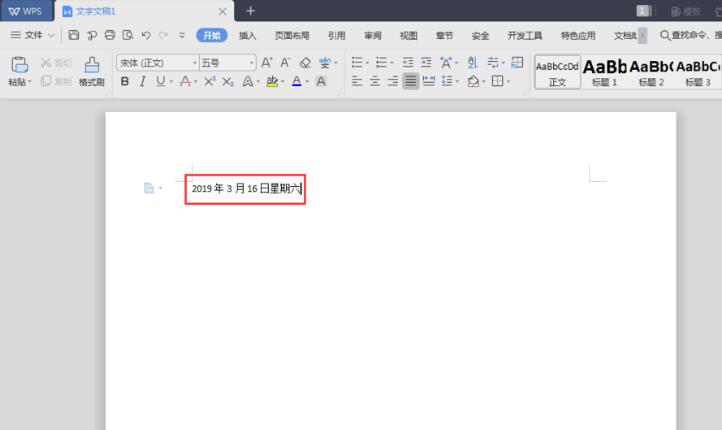This screenshot has height=430, width=722.
Task: Align paragraph to the left
Action: pyautogui.click(x=357, y=81)
